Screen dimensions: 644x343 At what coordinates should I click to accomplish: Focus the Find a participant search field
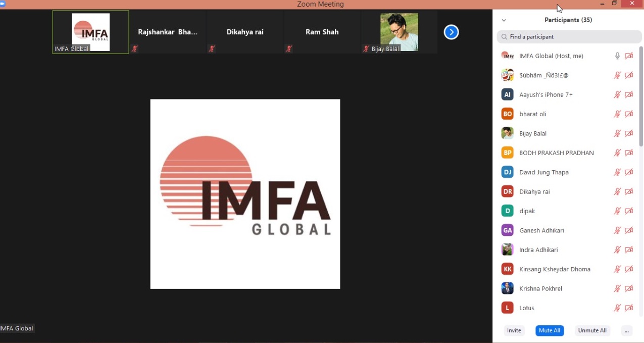(x=568, y=37)
